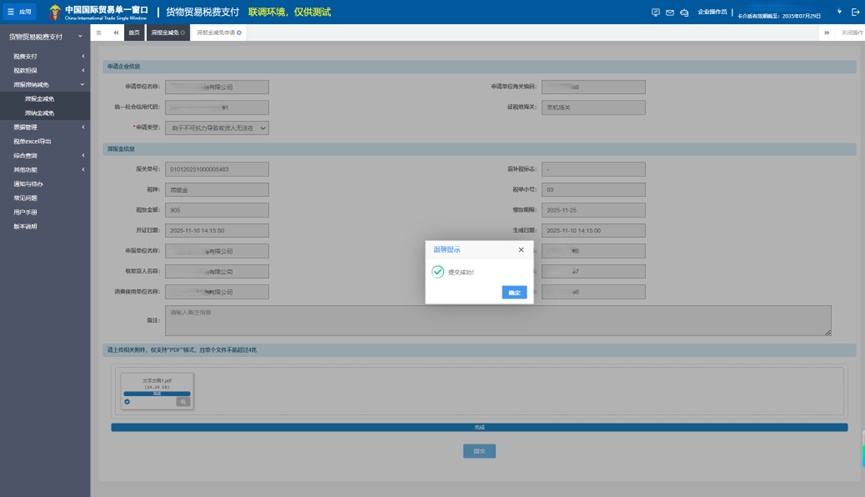This screenshot has width=865, height=497.
Task: Click the 确定 button in the success dialog
Action: coord(514,293)
